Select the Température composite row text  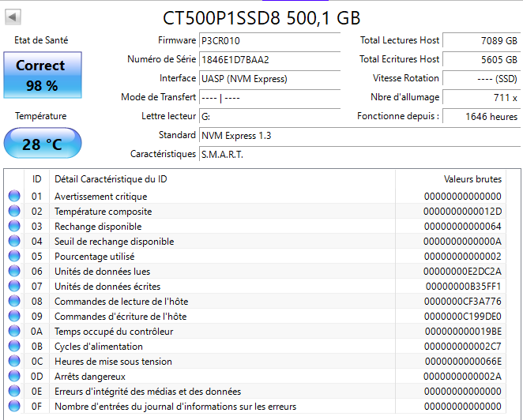tap(103, 212)
